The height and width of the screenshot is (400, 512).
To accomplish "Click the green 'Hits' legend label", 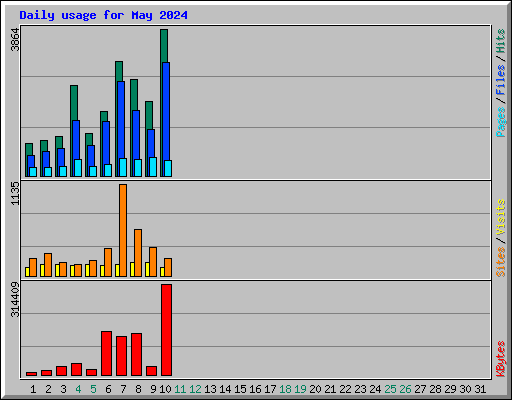I will pos(501,41).
